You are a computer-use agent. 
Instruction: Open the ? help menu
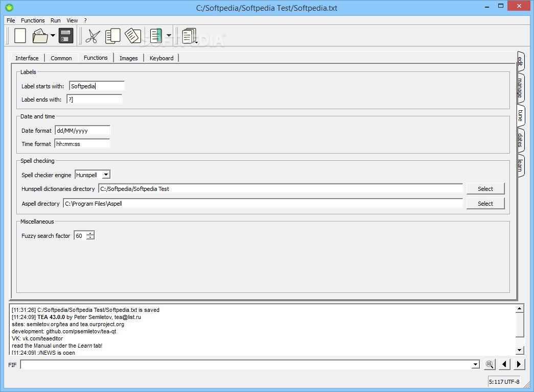(x=85, y=20)
